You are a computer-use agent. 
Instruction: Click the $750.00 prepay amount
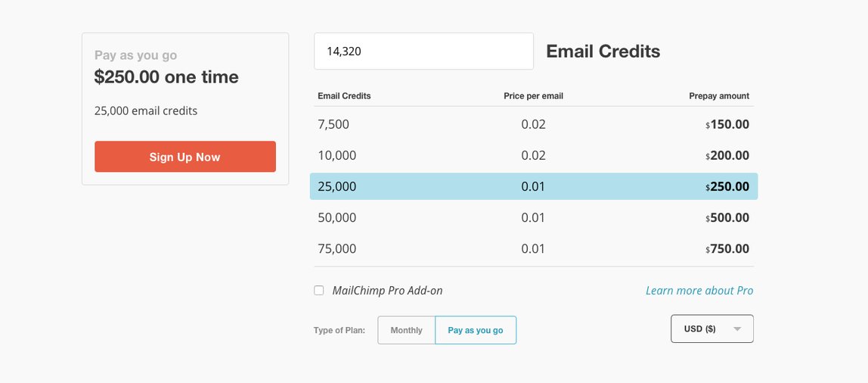[x=727, y=248]
